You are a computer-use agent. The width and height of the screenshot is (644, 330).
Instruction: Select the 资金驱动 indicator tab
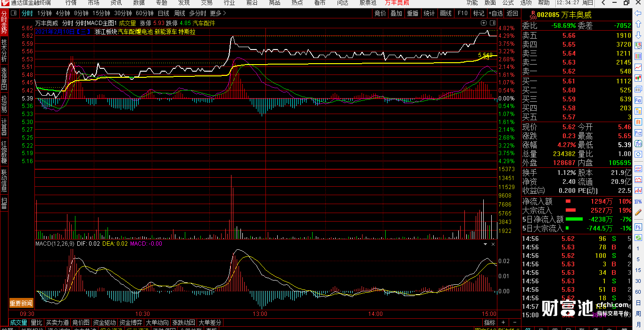[105, 322]
